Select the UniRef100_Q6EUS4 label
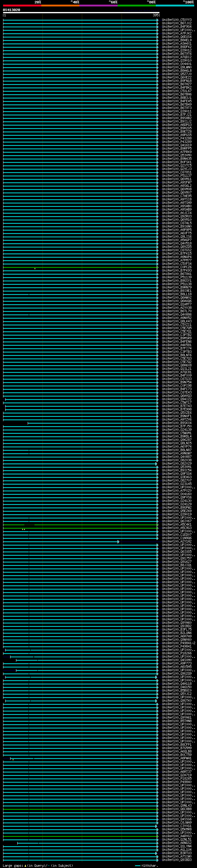197x868 pixels. [x=177, y=37]
